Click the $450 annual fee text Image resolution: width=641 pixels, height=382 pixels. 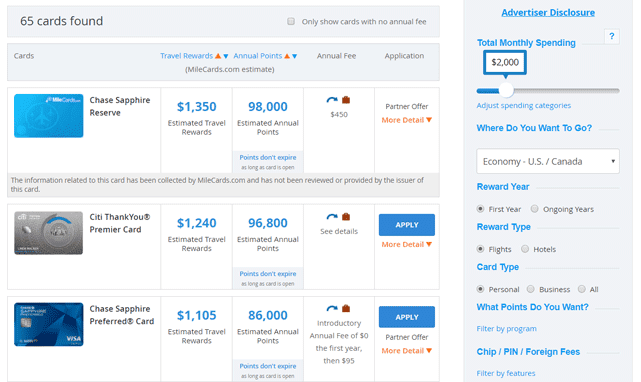(339, 115)
